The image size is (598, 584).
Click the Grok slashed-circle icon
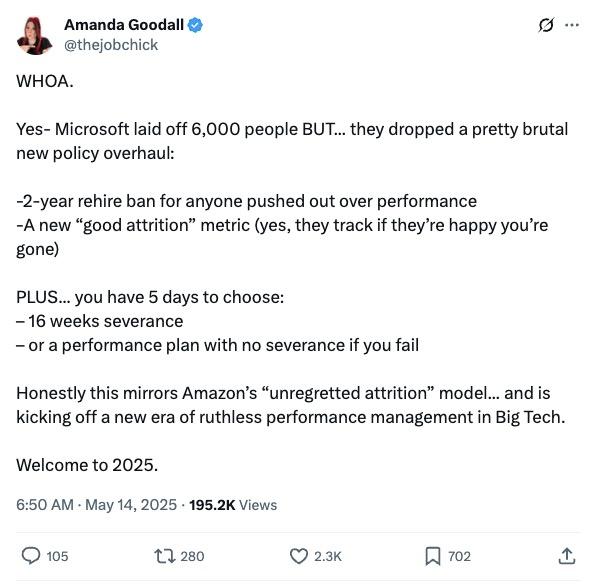tap(546, 25)
